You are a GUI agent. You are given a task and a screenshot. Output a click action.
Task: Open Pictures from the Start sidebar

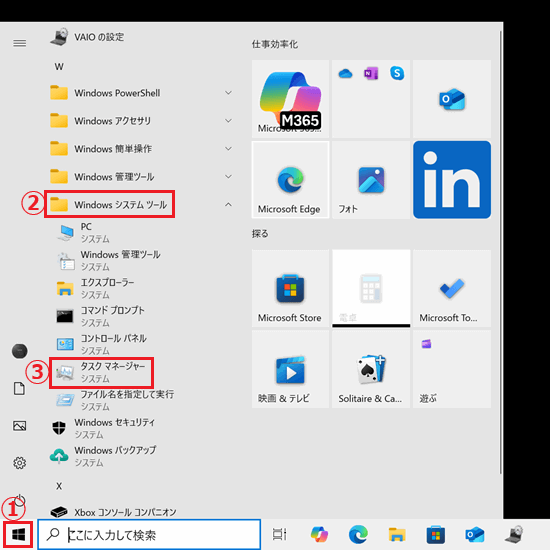(20, 426)
